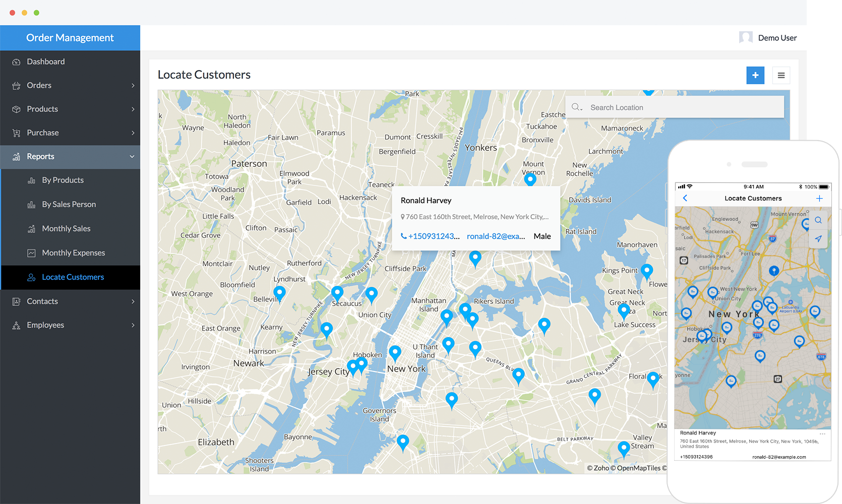This screenshot has height=504, width=842.
Task: Expand the Products submenu arrow
Action: click(x=133, y=109)
